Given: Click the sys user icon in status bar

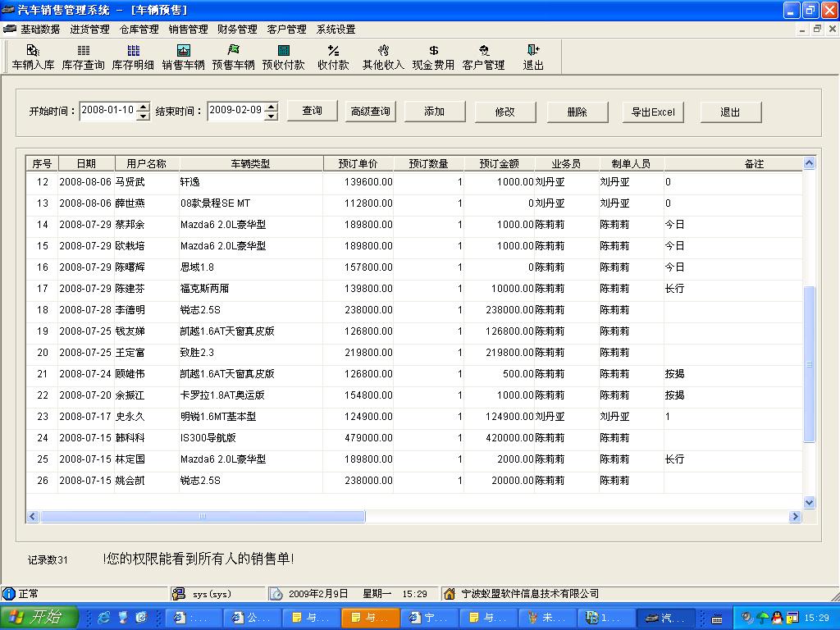Looking at the screenshot, I should (x=178, y=594).
